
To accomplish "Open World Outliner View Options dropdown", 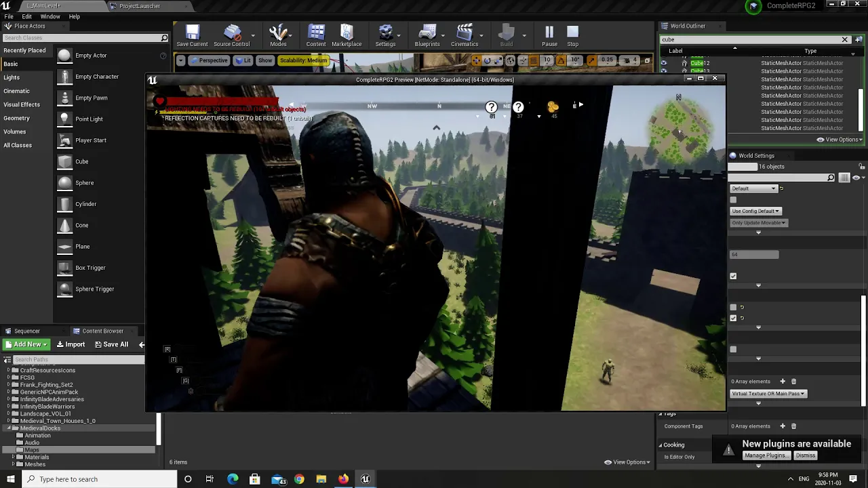I will click(x=840, y=140).
